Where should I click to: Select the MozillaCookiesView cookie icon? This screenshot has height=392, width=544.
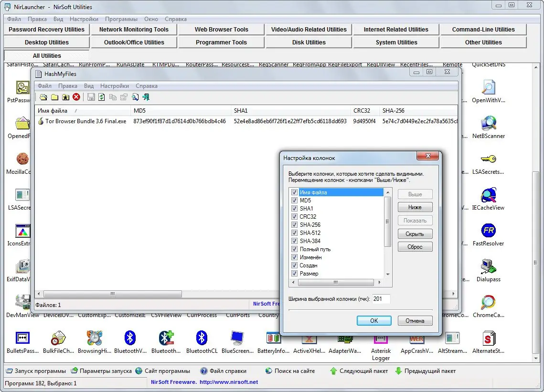click(22, 159)
